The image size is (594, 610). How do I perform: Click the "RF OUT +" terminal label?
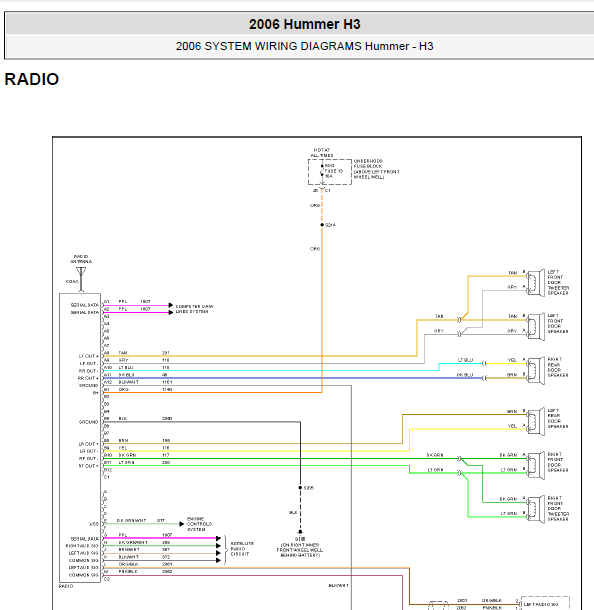(x=89, y=466)
